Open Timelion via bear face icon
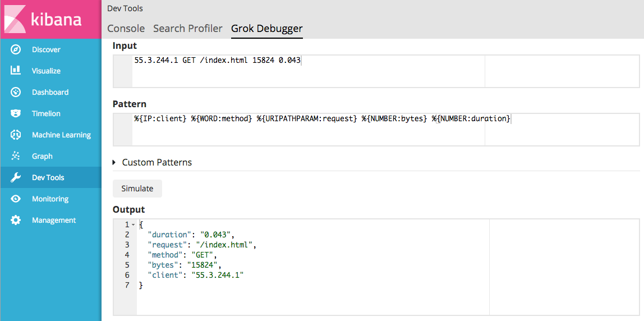Viewport: 644px width, 321px height. (x=16, y=113)
